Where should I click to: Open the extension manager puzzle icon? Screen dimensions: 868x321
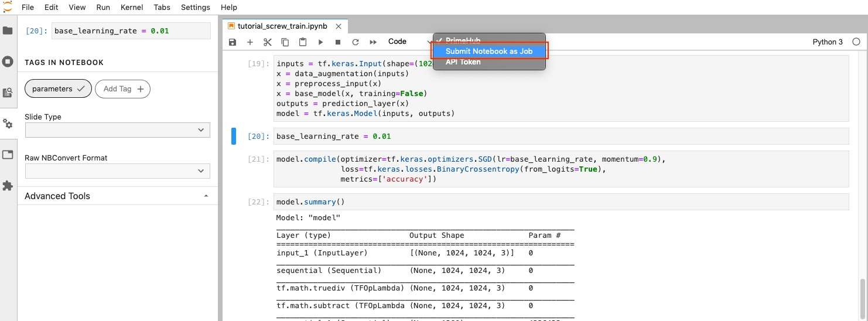tap(8, 186)
